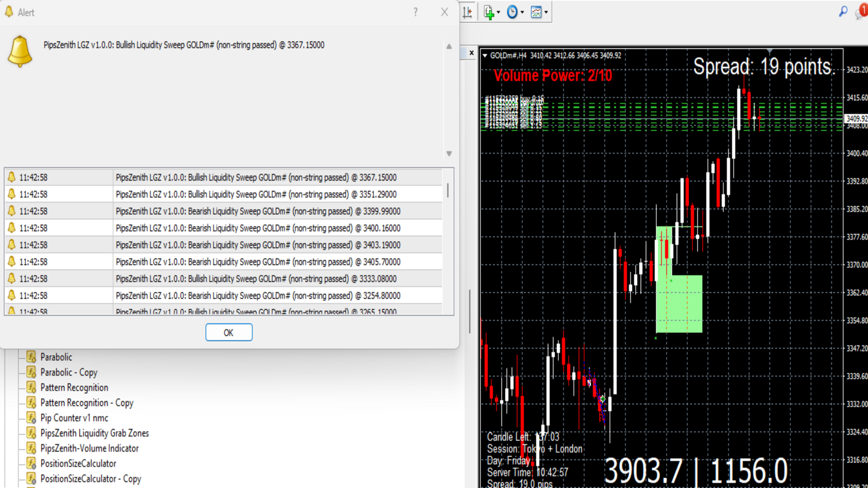Click the help question mark in Alert dialog
Image resolution: width=868 pixels, height=488 pixels.
[415, 12]
